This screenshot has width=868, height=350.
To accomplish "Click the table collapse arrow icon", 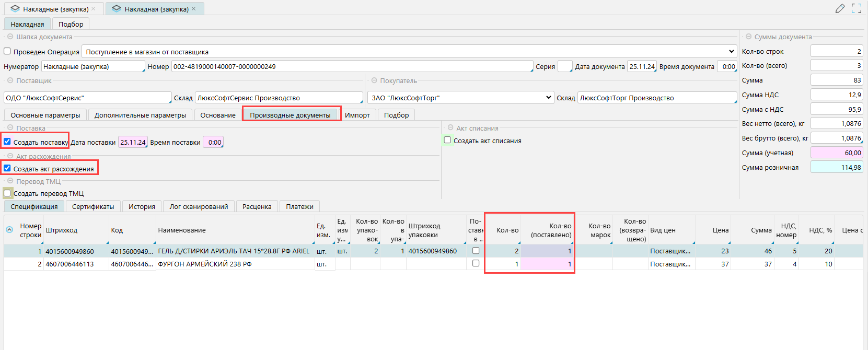I will tap(9, 230).
